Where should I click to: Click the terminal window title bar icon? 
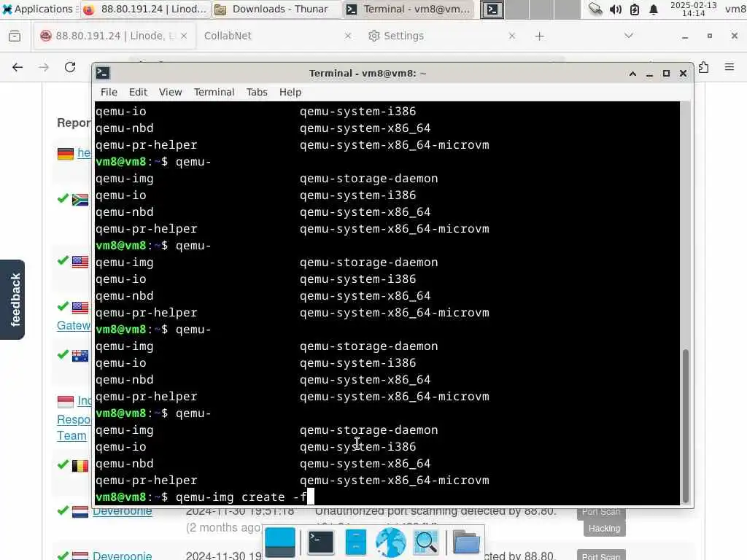point(103,73)
